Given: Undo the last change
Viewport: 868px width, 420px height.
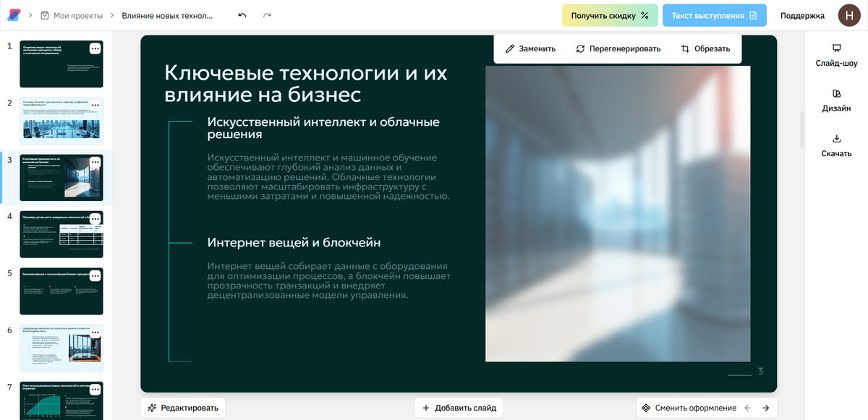Looking at the screenshot, I should point(240,14).
